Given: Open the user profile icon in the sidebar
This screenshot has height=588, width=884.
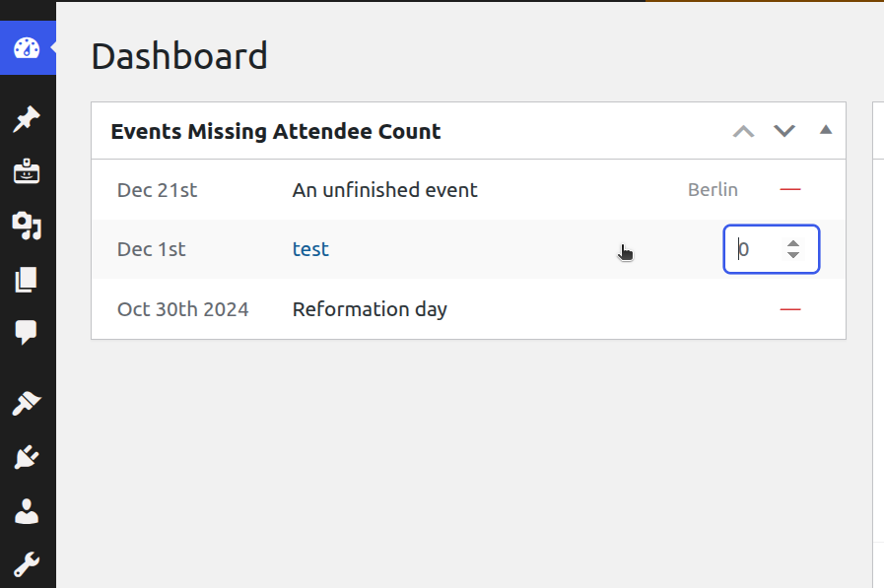Looking at the screenshot, I should pyautogui.click(x=26, y=510).
